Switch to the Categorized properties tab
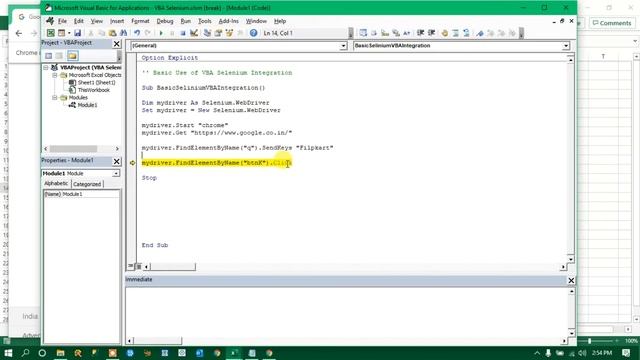This screenshot has height=360, width=640. [x=87, y=184]
